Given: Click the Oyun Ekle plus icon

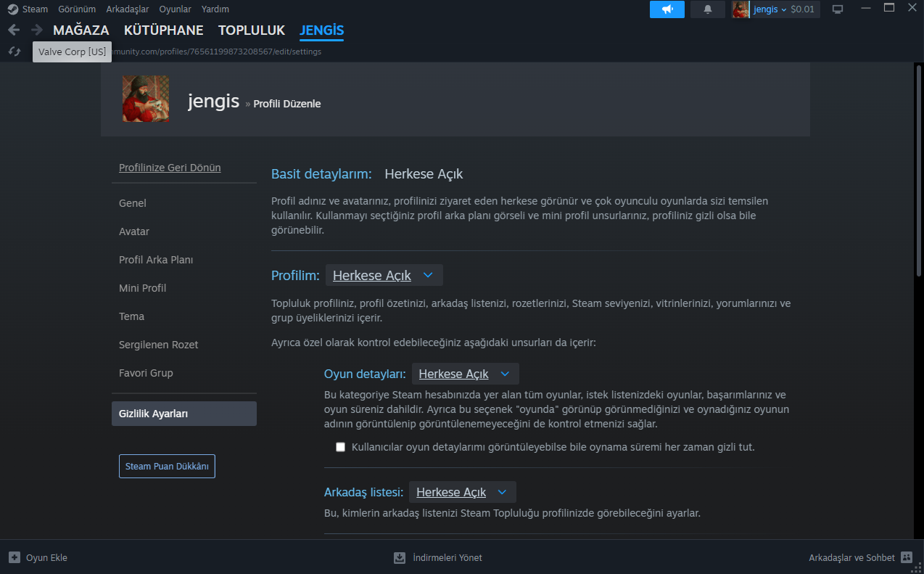Looking at the screenshot, I should (15, 557).
